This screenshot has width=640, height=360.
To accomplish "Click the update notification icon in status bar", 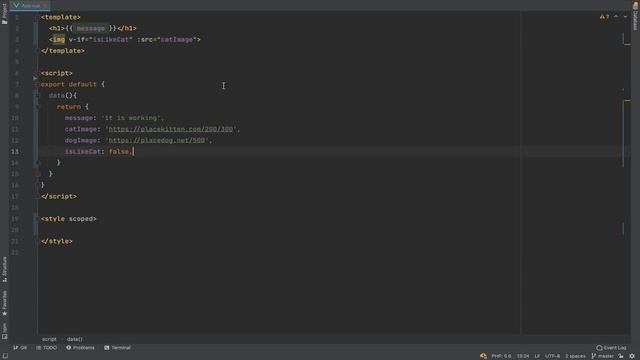I will pos(483,356).
